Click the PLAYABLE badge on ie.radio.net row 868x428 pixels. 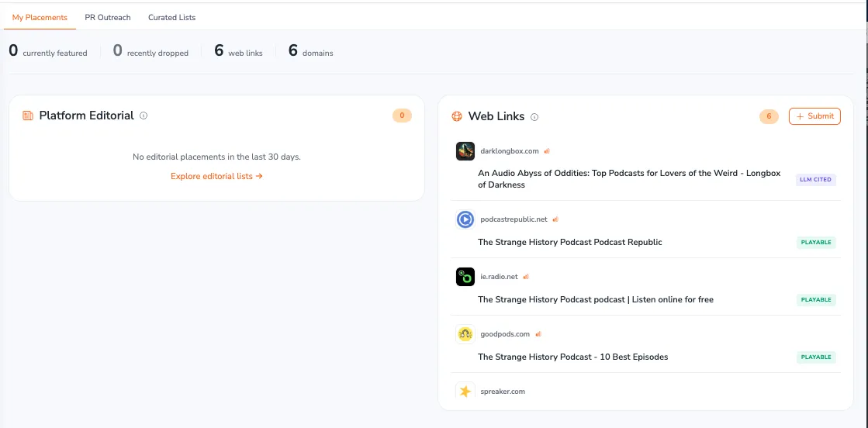(816, 299)
